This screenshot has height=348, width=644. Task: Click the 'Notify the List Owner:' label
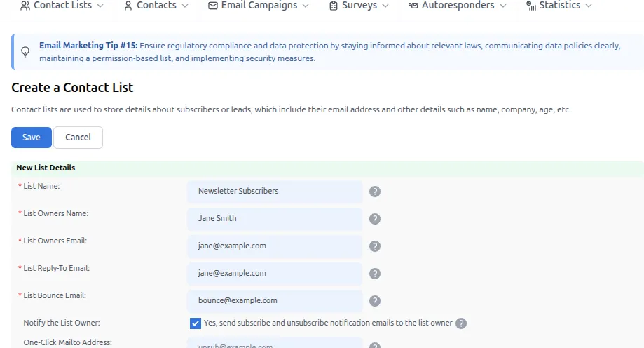(62, 323)
